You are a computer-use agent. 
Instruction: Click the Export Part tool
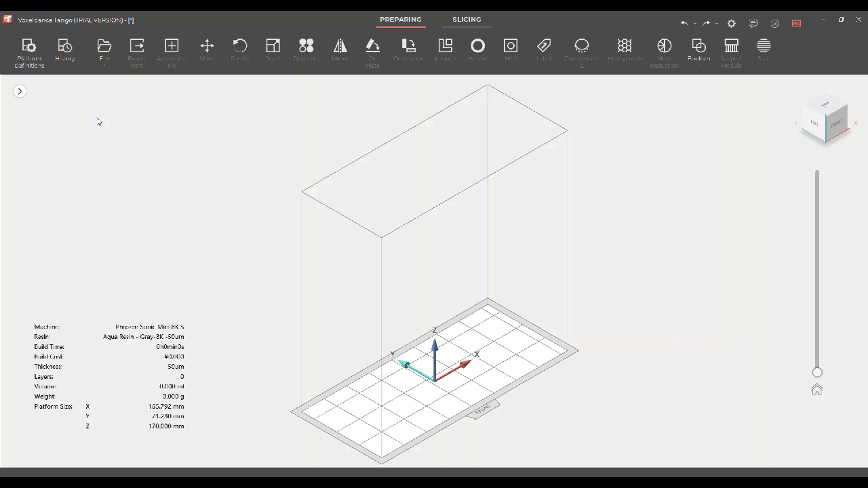click(137, 52)
